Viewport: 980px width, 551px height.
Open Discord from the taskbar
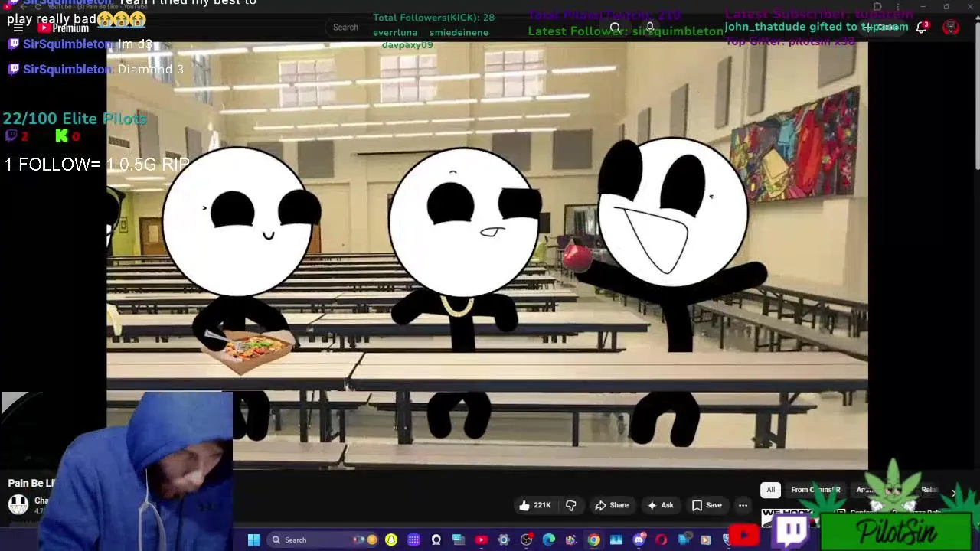pos(639,540)
